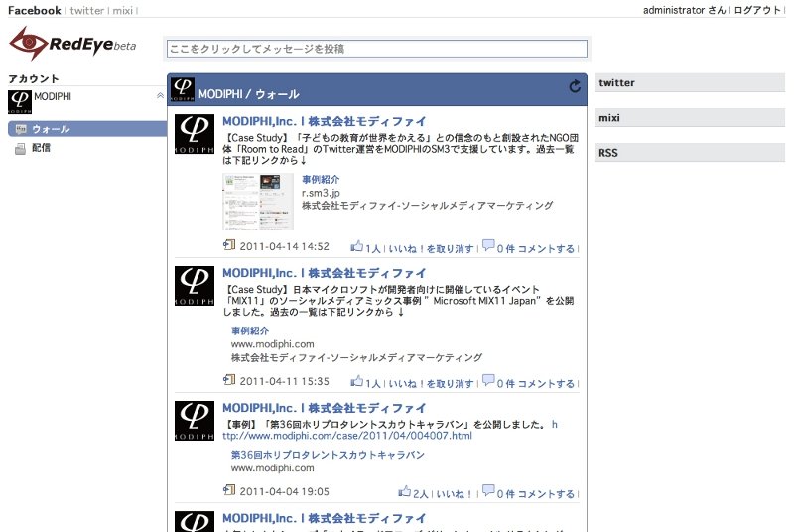Refresh the MODIPHI wall with reload icon
794x532 pixels.
click(x=575, y=86)
